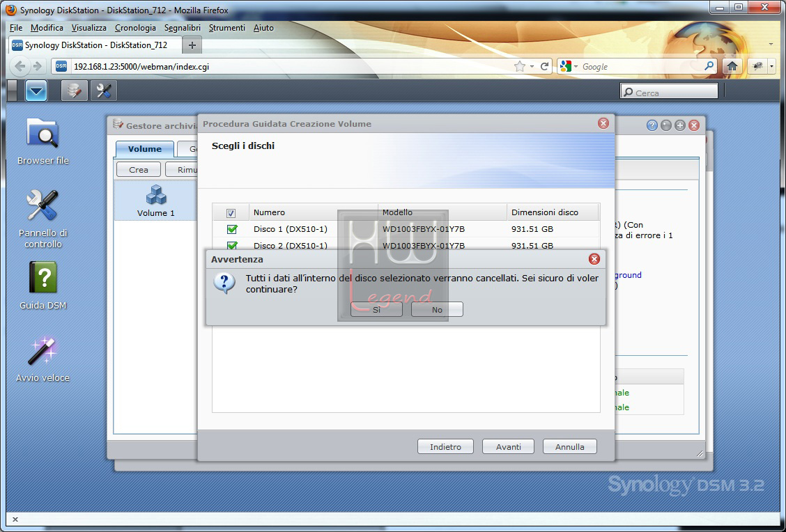Open the Modifica menu

tap(47, 28)
